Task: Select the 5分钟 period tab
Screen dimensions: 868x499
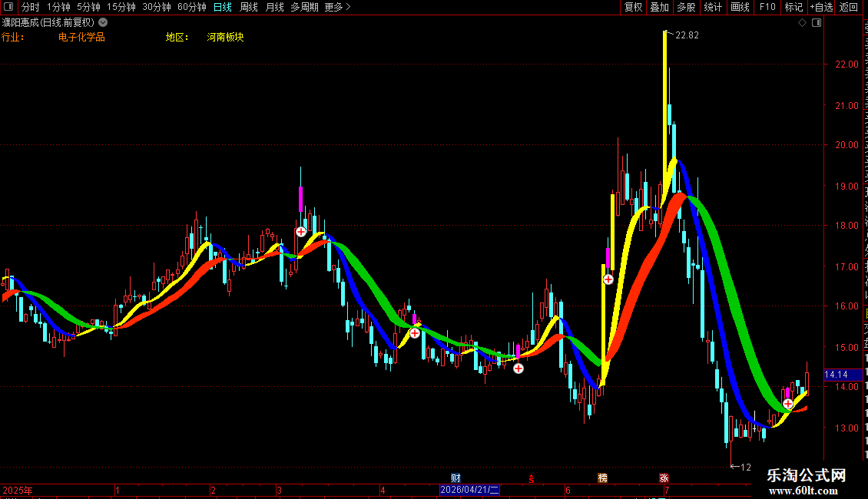Action: [88, 7]
